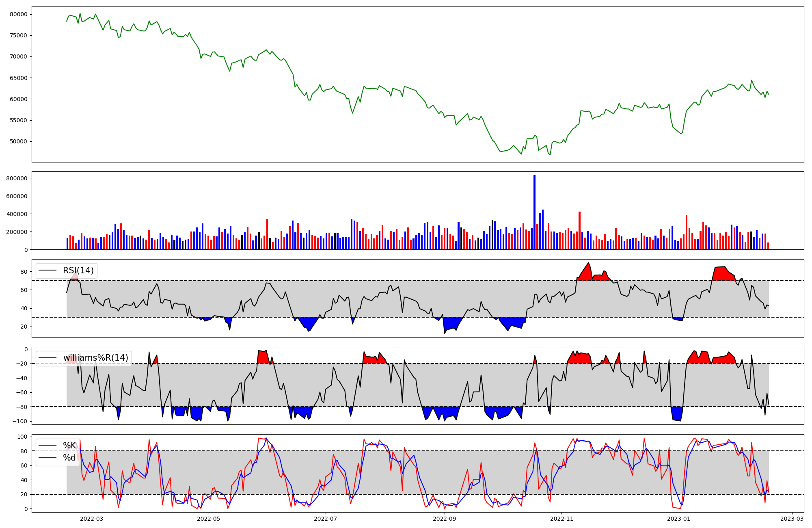Click the tallest blue volume bar
The width and height of the screenshot is (812, 528).
pos(534,212)
